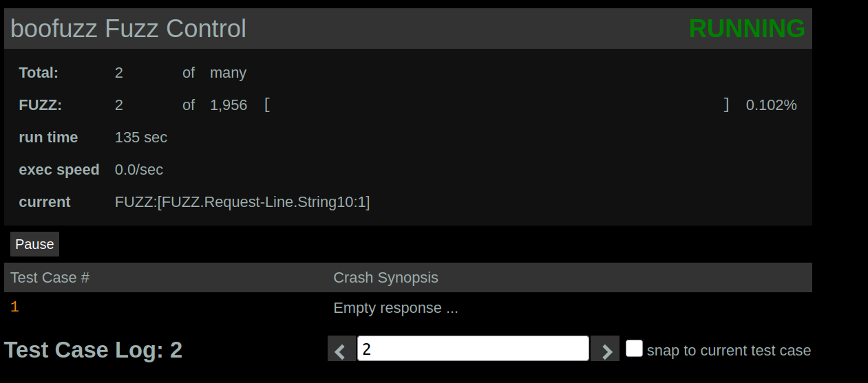Click the current fuzz path FUZZ.Request-Line.String10:1
The image size is (868, 383).
[x=242, y=202]
